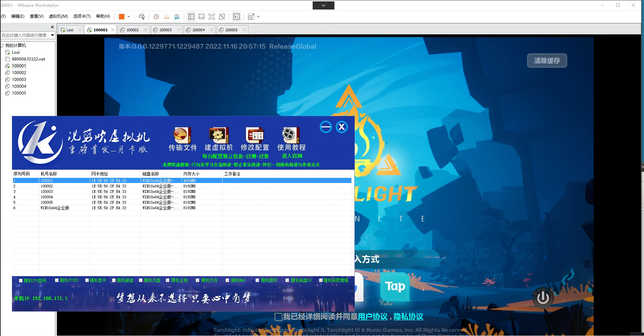Switch to the 100003 tab
The height and width of the screenshot is (336, 644).
166,30
